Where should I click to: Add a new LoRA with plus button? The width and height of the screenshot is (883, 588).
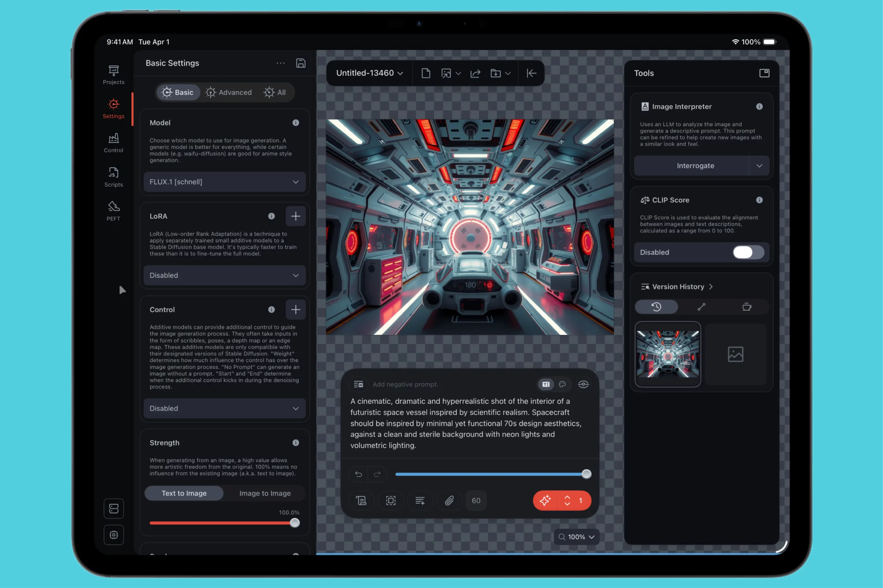[295, 216]
